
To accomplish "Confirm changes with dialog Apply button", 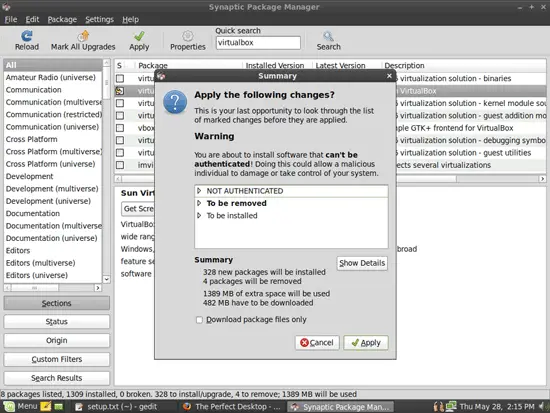I will pyautogui.click(x=366, y=343).
